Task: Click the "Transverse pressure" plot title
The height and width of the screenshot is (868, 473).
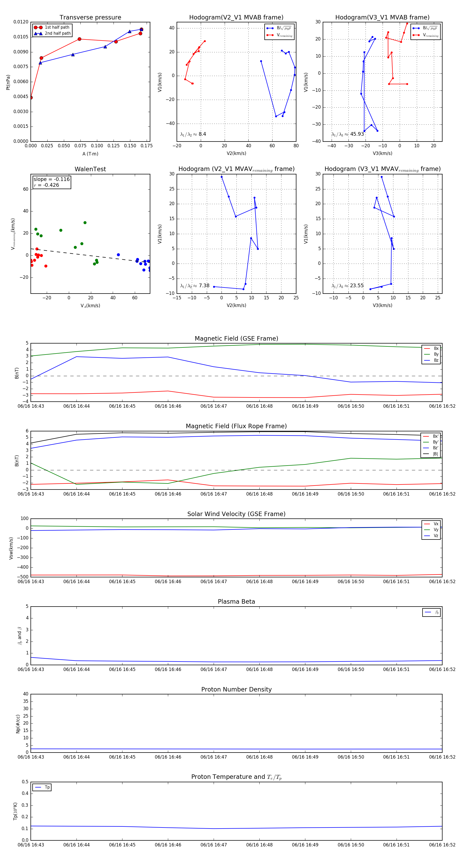Action: click(x=90, y=18)
